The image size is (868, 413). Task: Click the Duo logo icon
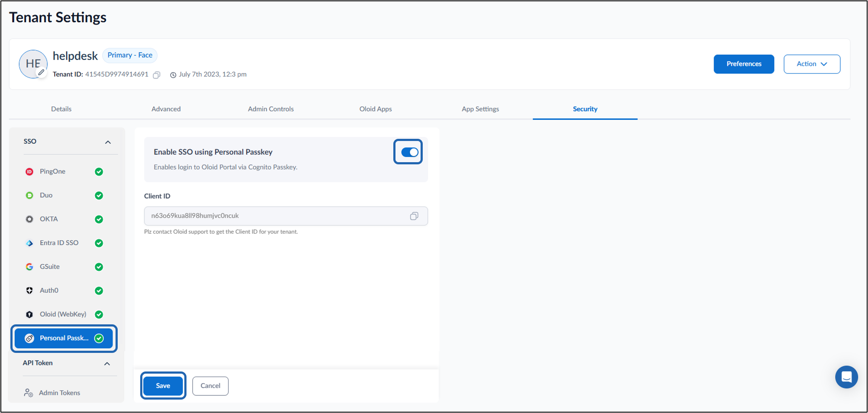(x=29, y=195)
